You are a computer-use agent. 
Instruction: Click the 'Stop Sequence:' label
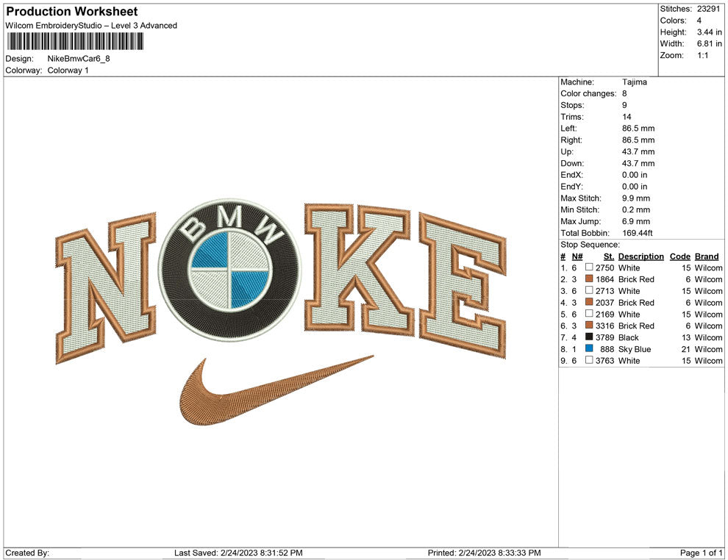coord(590,245)
